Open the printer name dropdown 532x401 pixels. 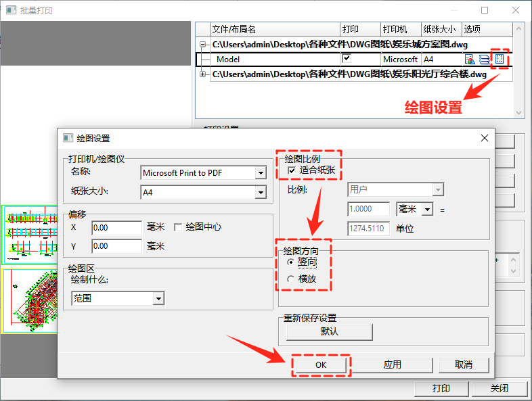click(261, 173)
